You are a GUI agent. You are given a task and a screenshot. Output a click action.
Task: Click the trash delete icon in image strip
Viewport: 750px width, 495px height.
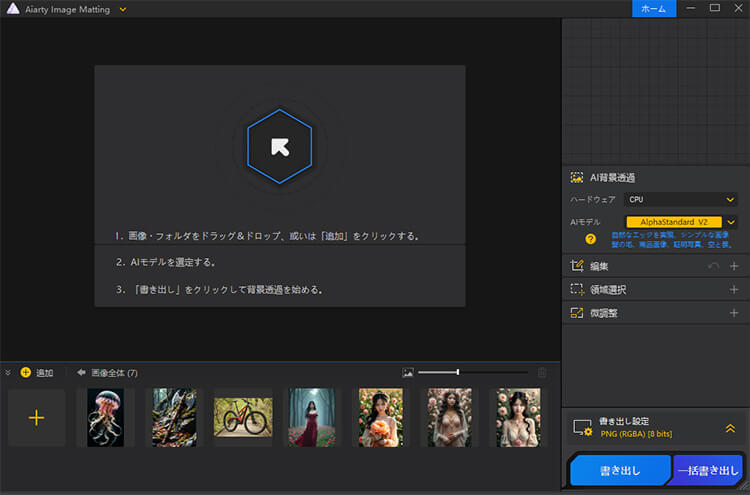click(x=542, y=373)
